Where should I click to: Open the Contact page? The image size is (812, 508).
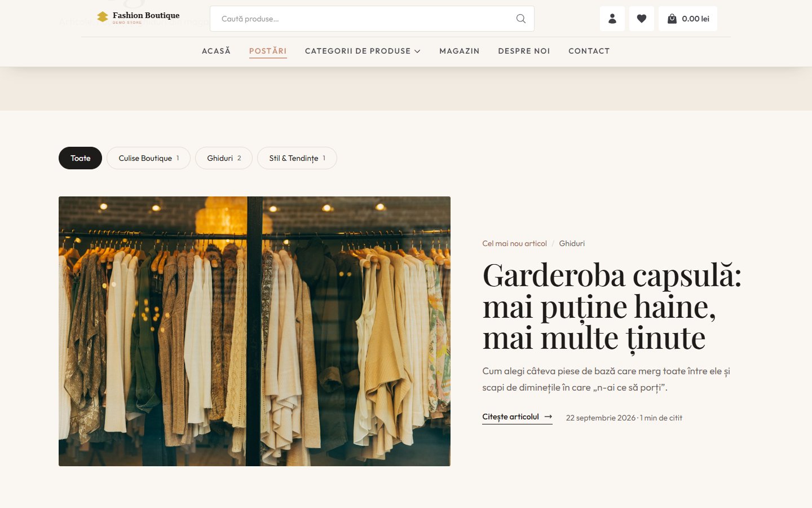click(x=589, y=51)
